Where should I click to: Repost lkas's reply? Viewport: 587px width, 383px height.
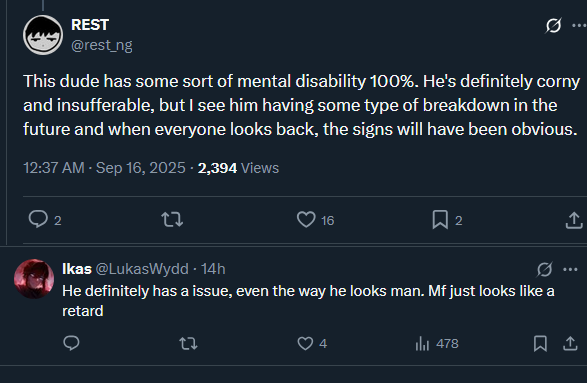[x=188, y=343]
